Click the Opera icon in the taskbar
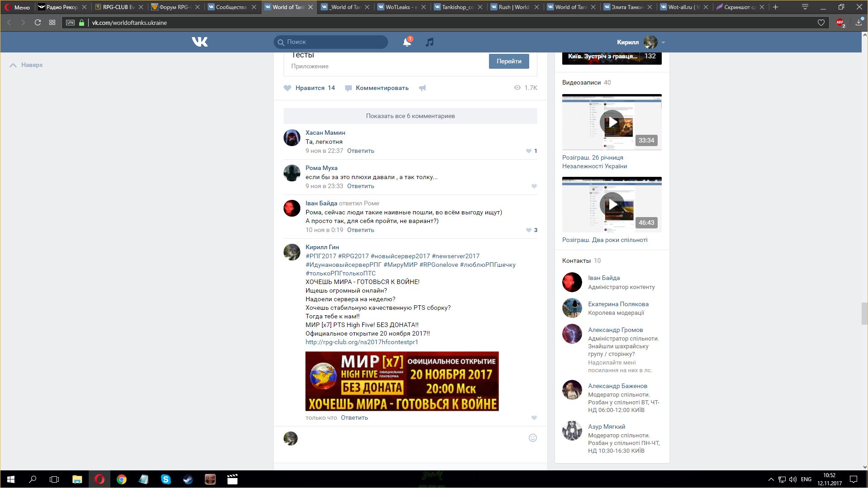 [99, 479]
